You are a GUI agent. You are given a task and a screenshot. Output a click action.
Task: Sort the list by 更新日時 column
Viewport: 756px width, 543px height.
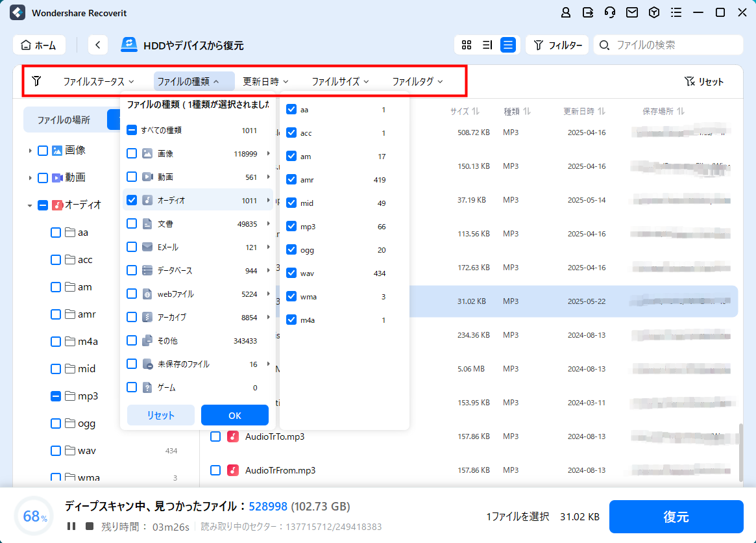click(x=584, y=111)
